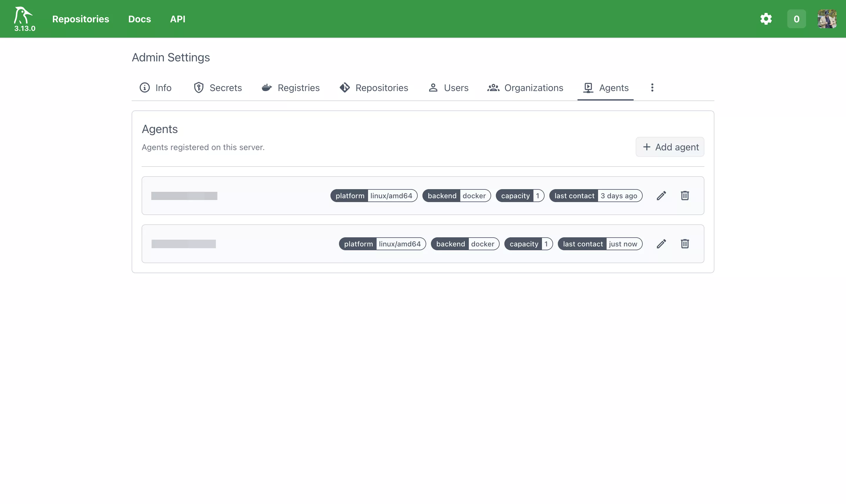The height and width of the screenshot is (504, 846).
Task: Edit the agent last contacted 3 days ago
Action: pos(661,196)
